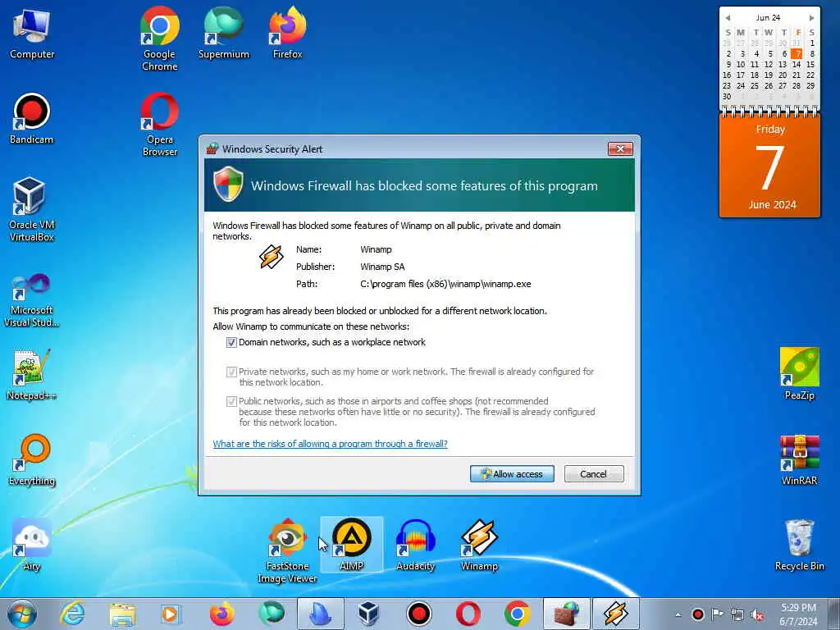Image resolution: width=840 pixels, height=630 pixels.
Task: Click the taskbar clock showing 5:29 PM
Action: (x=797, y=614)
